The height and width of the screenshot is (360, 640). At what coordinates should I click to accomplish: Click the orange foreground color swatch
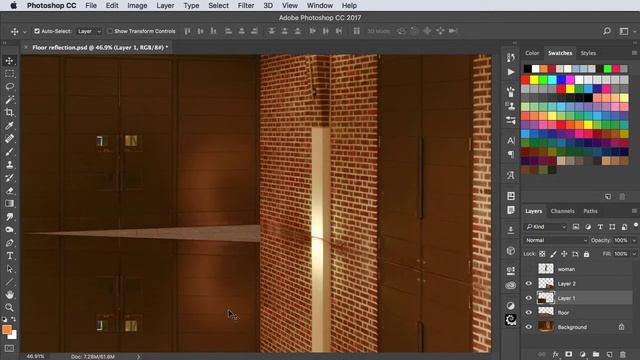(x=7, y=329)
